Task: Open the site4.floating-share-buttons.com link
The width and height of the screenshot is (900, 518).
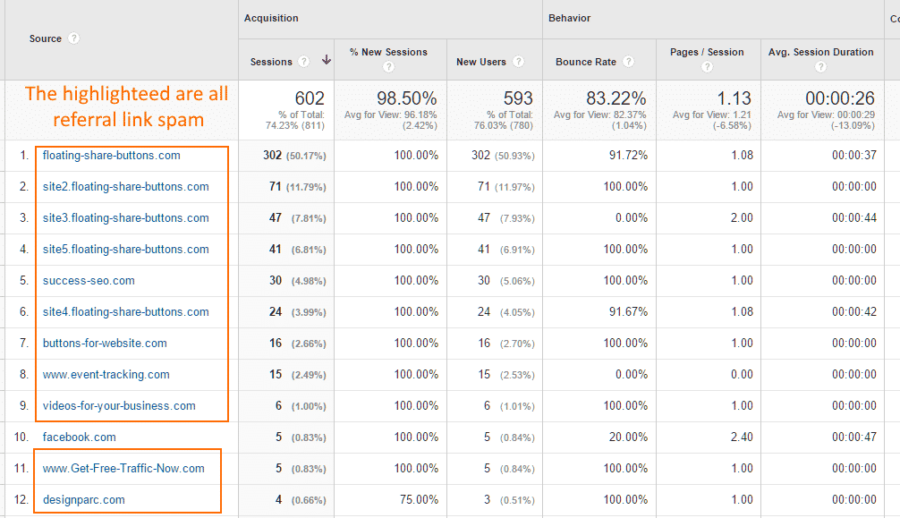Action: coord(126,312)
